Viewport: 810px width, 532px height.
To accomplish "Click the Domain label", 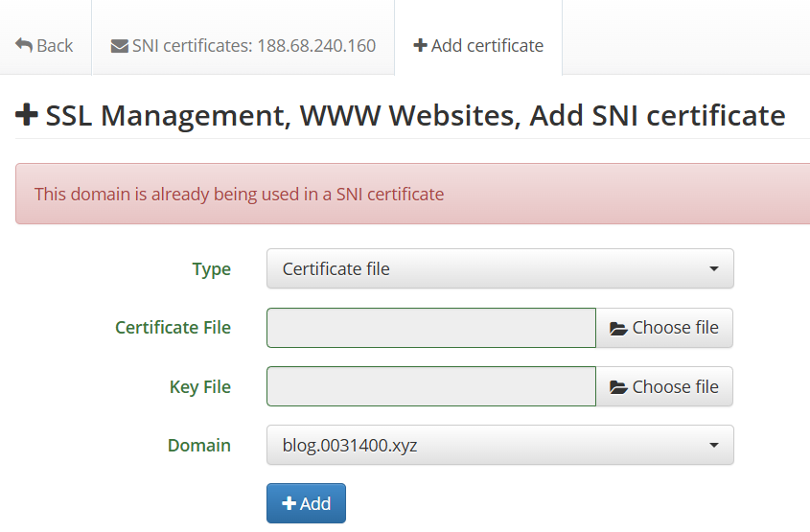I will pos(198,445).
